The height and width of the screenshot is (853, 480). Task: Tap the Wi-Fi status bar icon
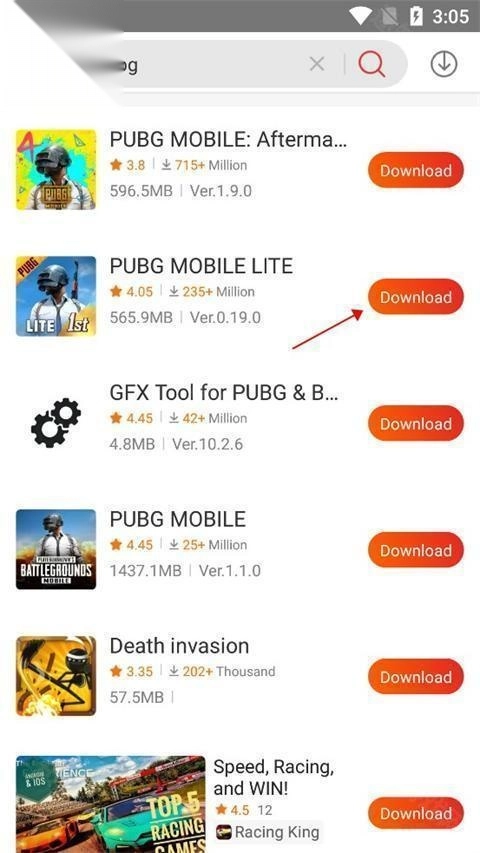(362, 16)
